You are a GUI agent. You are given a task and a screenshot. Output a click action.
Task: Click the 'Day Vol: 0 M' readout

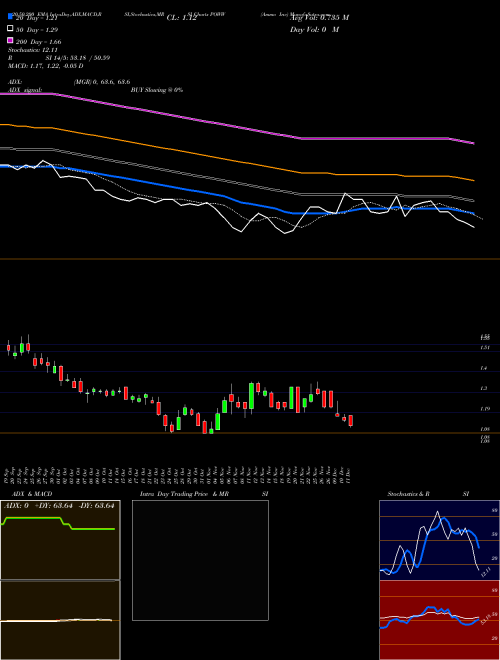click(314, 29)
